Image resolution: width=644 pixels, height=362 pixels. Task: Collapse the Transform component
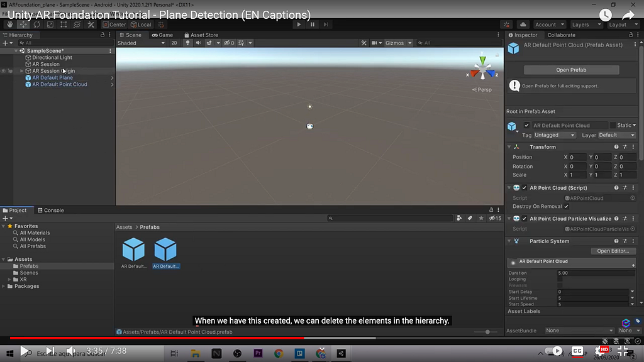click(509, 147)
